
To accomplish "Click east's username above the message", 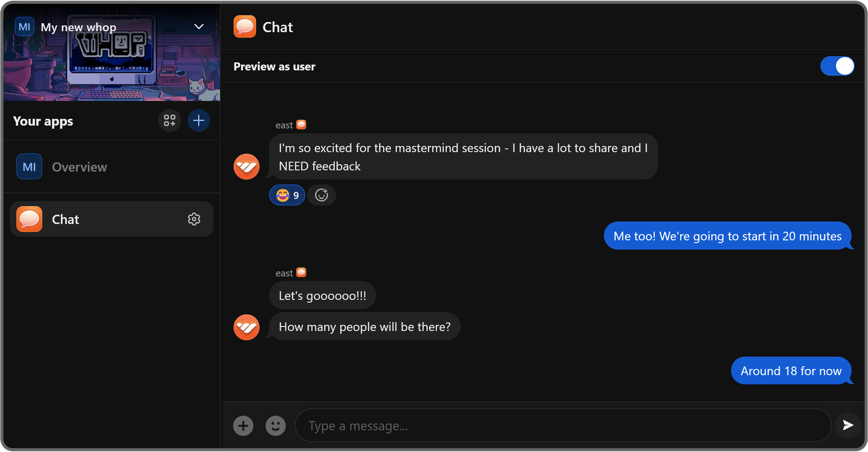I will point(285,125).
